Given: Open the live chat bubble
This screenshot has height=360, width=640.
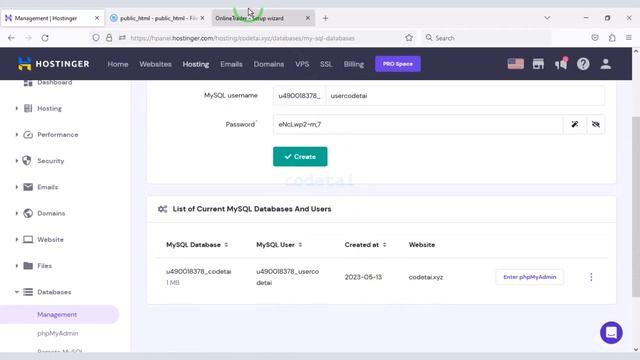Looking at the screenshot, I should pos(611,333).
